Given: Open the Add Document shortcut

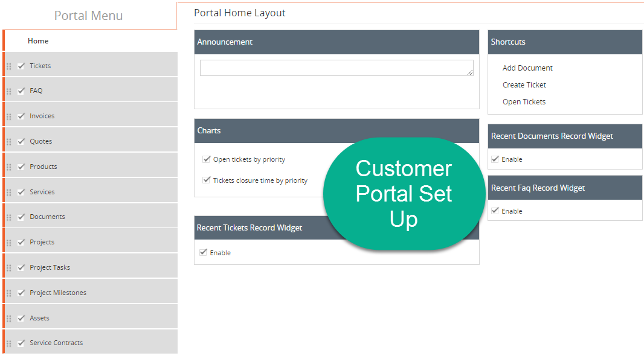Looking at the screenshot, I should tap(527, 68).
